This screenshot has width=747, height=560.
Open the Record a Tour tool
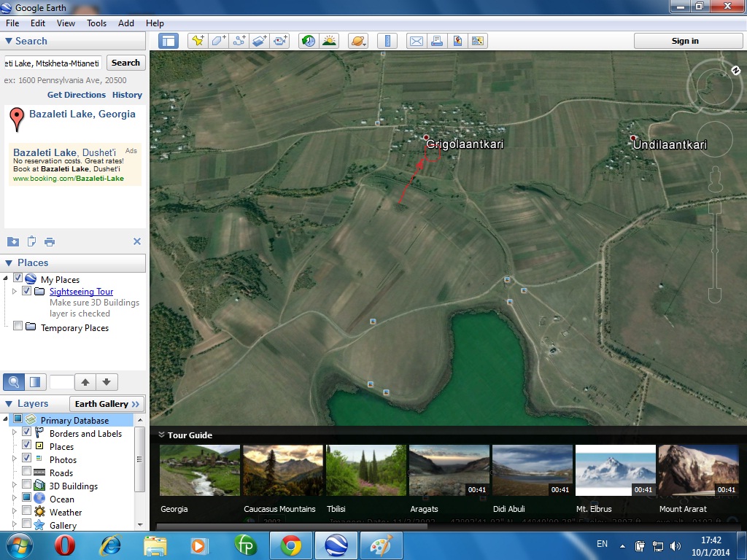point(280,41)
